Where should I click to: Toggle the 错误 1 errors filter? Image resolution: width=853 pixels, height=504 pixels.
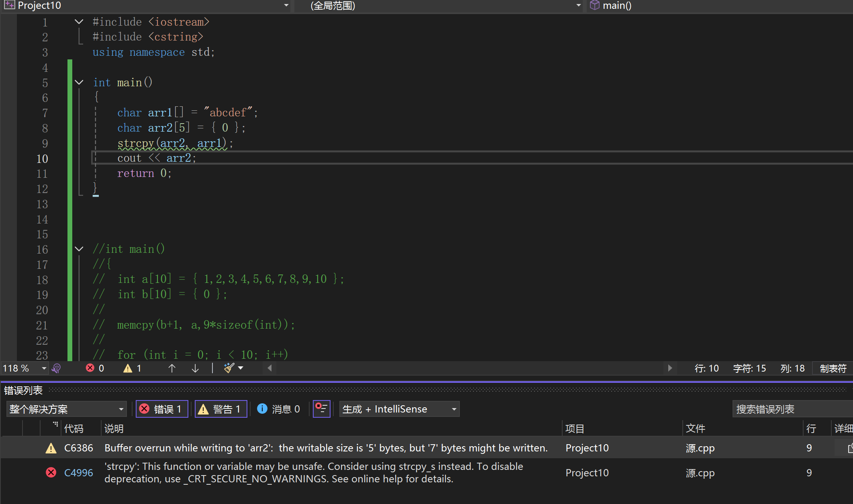tap(162, 409)
